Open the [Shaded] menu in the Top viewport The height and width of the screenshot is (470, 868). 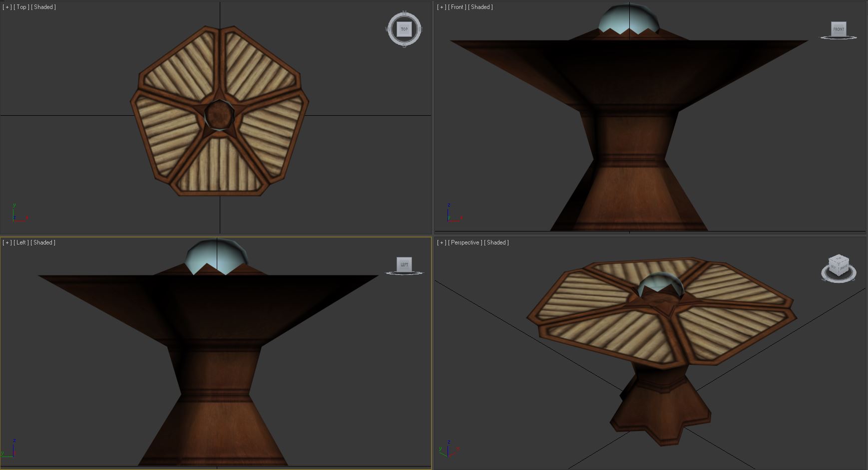pos(43,7)
